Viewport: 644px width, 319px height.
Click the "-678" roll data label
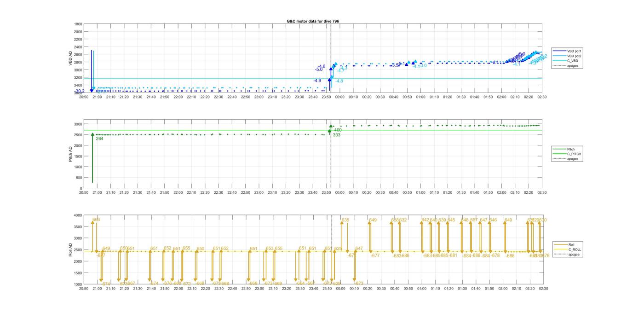(495, 255)
